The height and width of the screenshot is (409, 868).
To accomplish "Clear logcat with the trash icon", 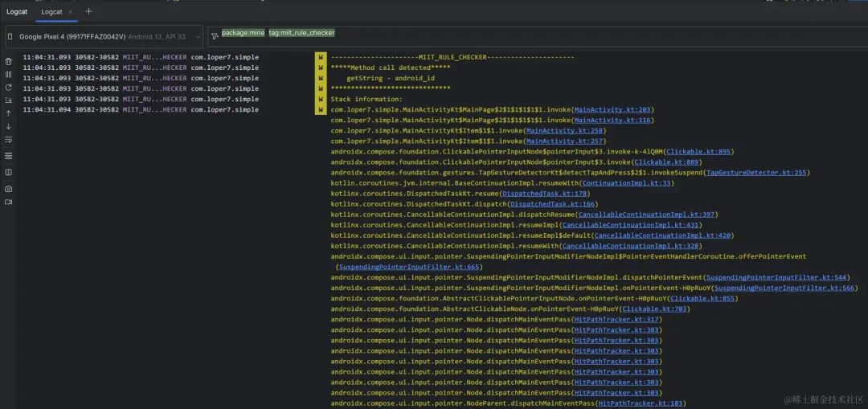I will 8,62.
